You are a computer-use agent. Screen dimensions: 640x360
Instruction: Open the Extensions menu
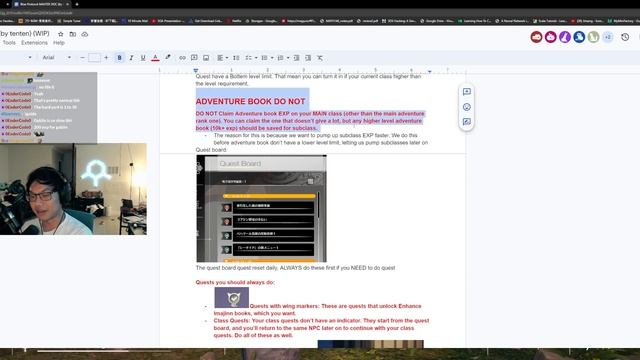[x=34, y=43]
